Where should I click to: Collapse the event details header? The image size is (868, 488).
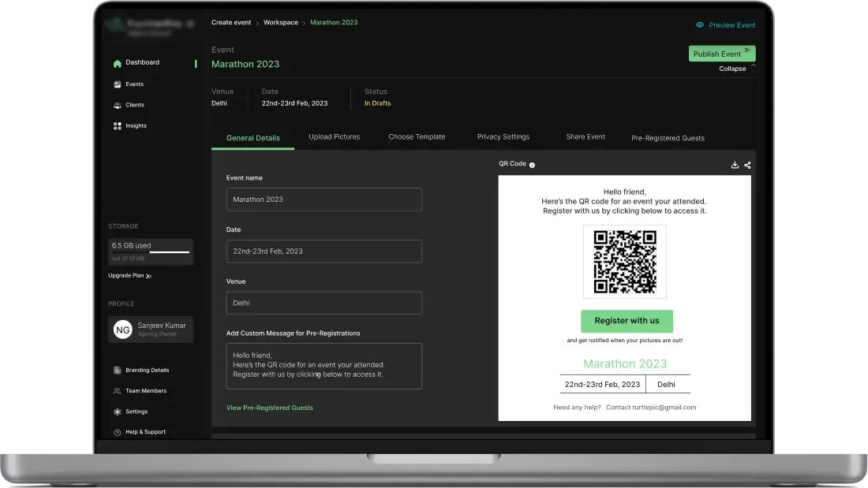coord(733,69)
